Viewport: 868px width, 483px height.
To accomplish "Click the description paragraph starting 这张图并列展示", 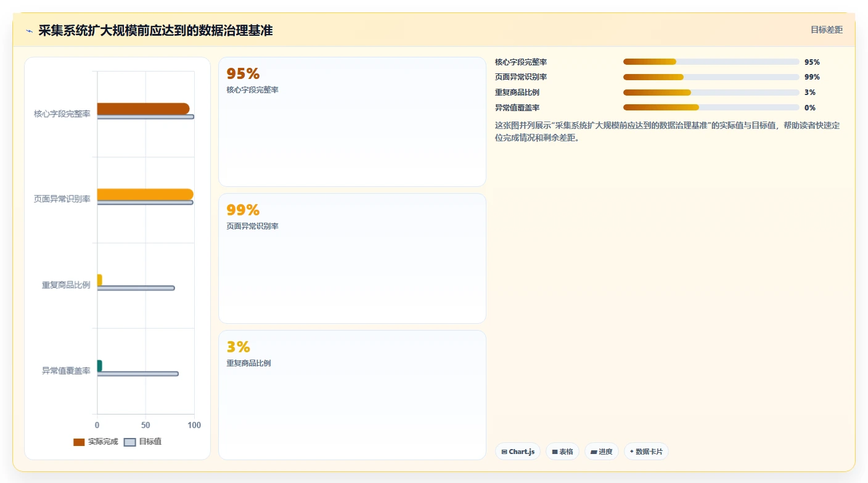I will click(668, 131).
